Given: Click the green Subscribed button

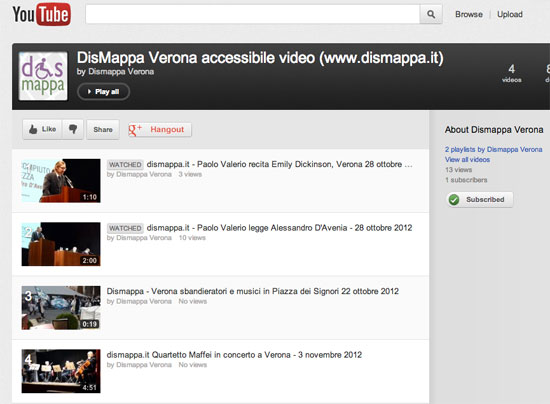Looking at the screenshot, I should pos(480,200).
